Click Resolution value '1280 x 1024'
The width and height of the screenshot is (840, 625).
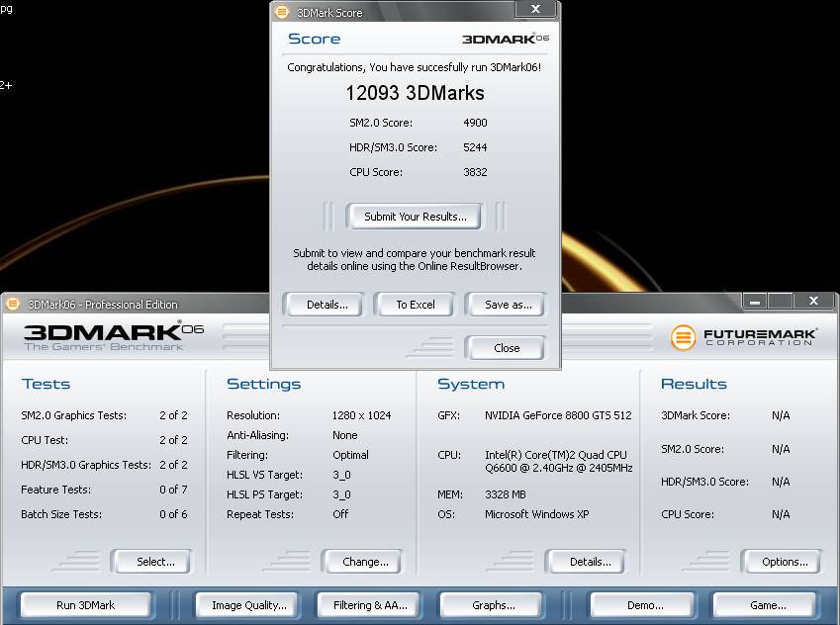[361, 415]
